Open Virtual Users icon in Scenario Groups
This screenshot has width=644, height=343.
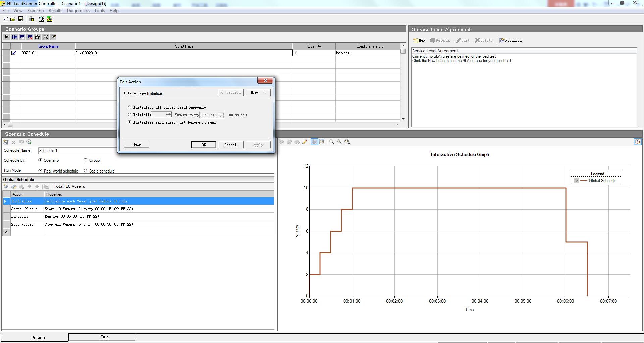(14, 37)
